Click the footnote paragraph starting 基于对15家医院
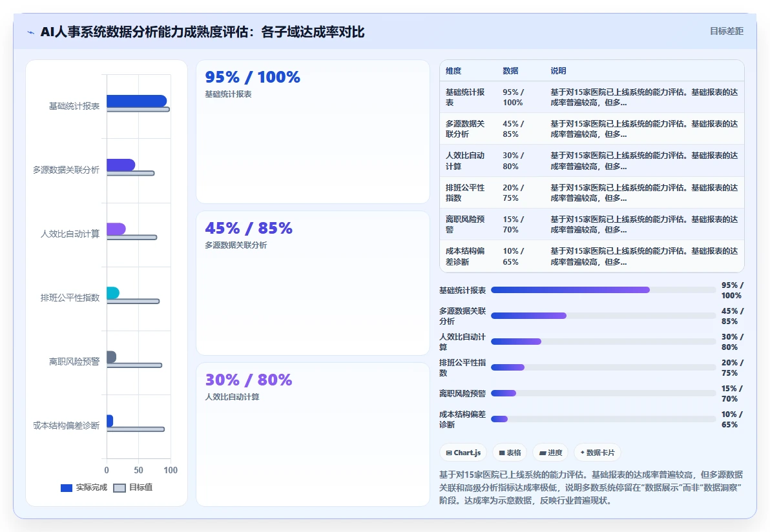The width and height of the screenshot is (770, 532). [591, 487]
